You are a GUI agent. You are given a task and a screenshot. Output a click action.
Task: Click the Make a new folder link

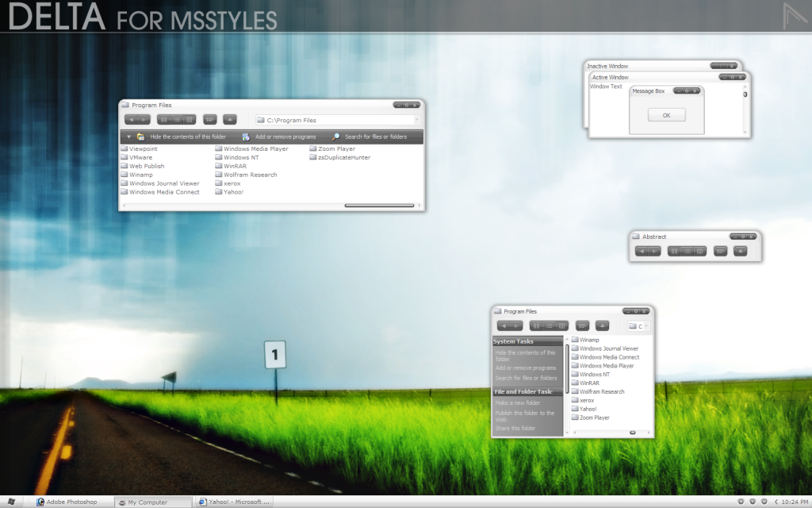tap(517, 402)
